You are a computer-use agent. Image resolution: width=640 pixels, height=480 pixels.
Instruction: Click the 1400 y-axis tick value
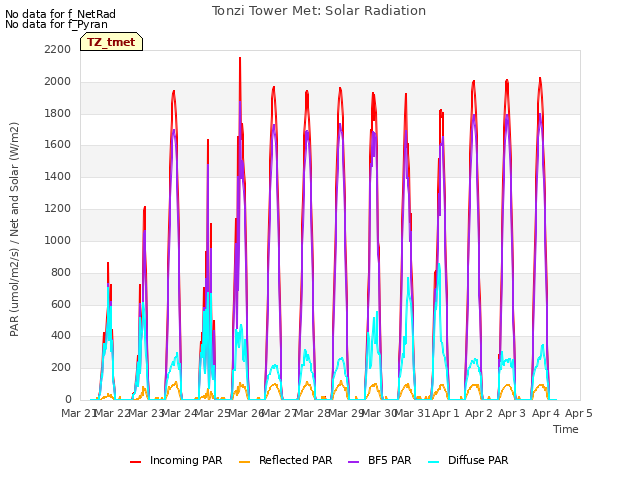[58, 176]
